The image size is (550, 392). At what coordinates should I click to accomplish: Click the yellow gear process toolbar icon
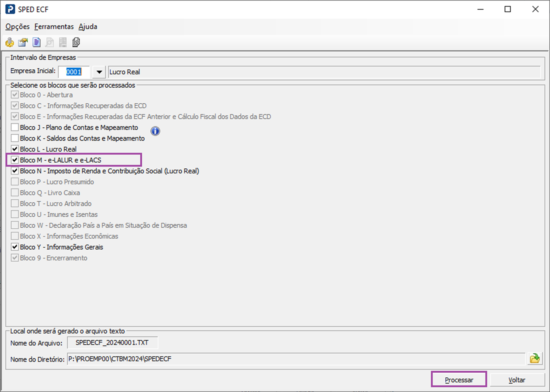(x=10, y=42)
